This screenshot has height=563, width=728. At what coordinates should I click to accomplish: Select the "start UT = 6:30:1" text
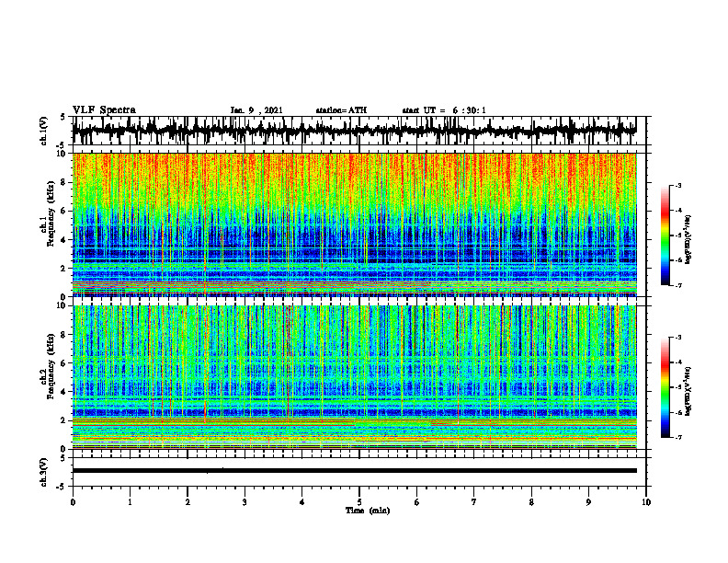point(444,110)
